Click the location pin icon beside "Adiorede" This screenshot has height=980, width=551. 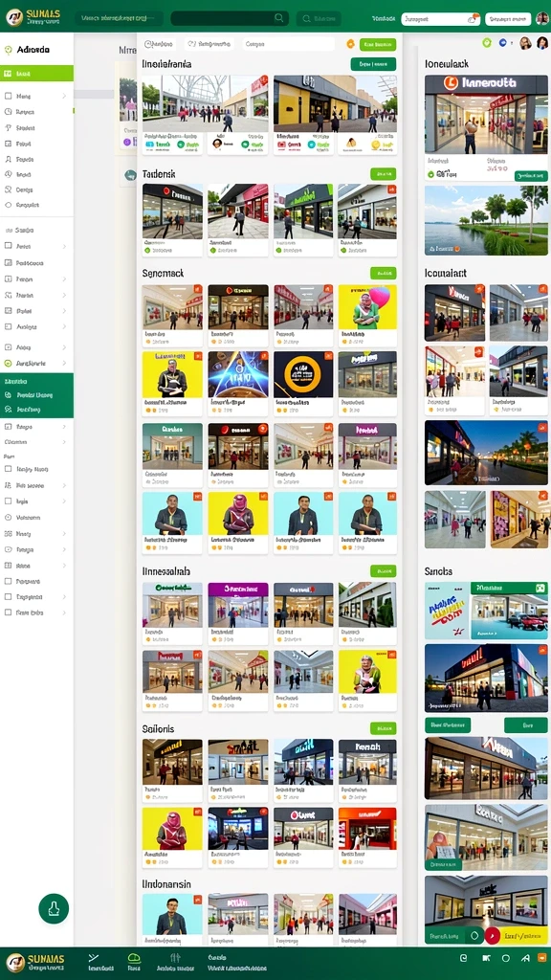[8, 50]
